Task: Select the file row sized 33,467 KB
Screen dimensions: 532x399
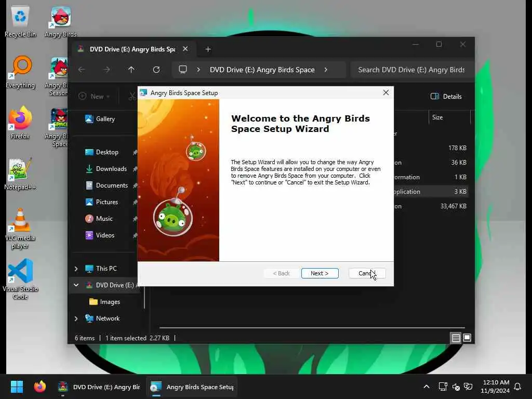Action: coord(431,206)
